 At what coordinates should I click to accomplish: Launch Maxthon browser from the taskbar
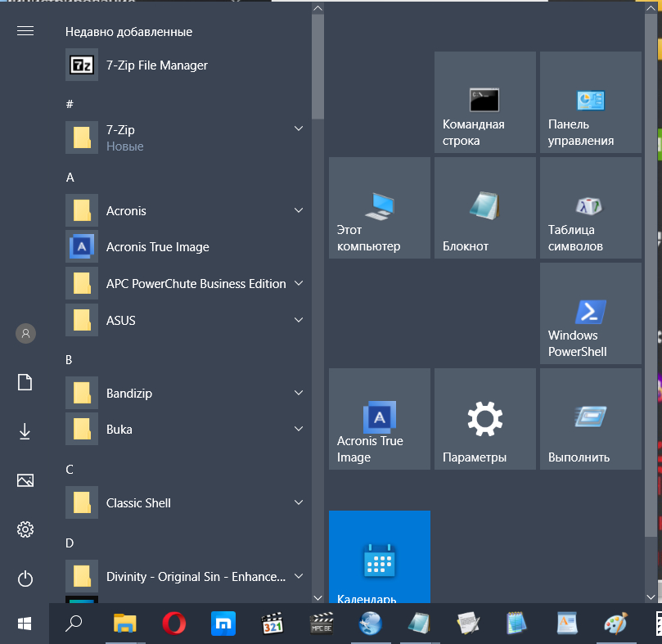223,624
